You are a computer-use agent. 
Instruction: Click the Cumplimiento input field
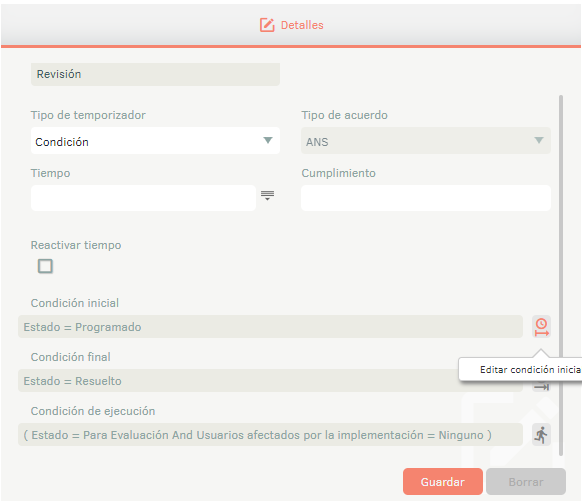(x=426, y=198)
